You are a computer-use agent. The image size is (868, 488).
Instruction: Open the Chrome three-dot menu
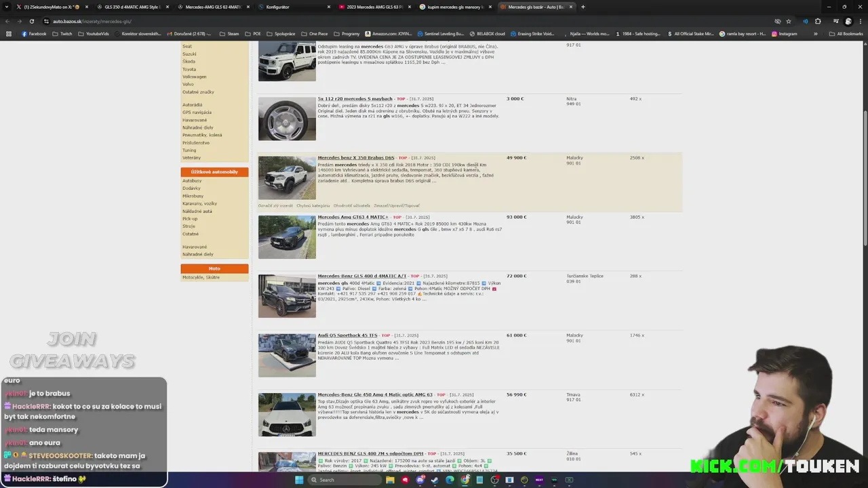point(861,21)
